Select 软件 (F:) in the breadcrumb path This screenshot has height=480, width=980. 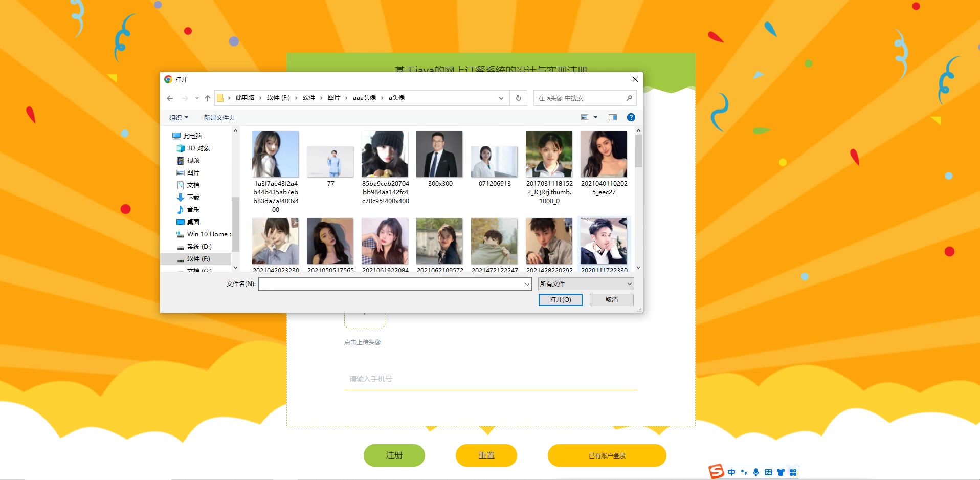(x=278, y=98)
